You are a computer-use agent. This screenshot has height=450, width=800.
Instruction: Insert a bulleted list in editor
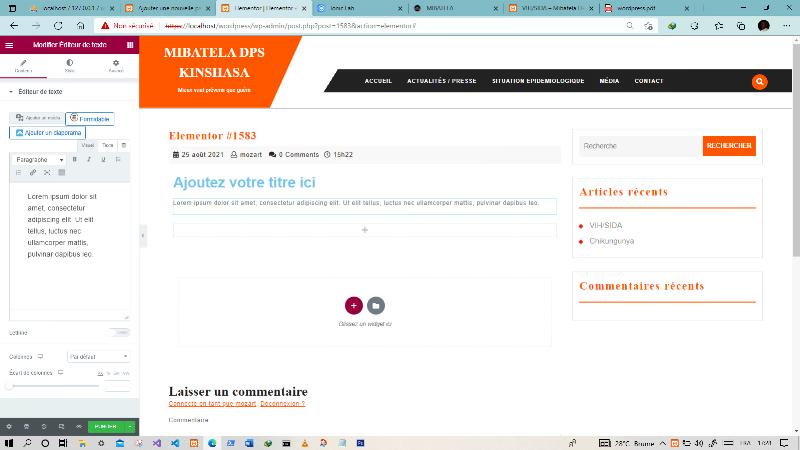(118, 160)
